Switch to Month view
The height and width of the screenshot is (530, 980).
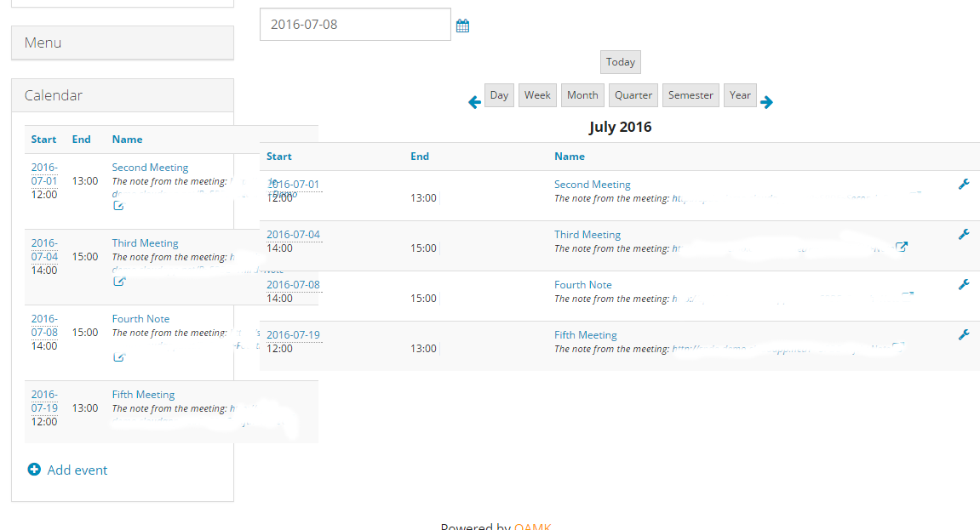[x=582, y=95]
